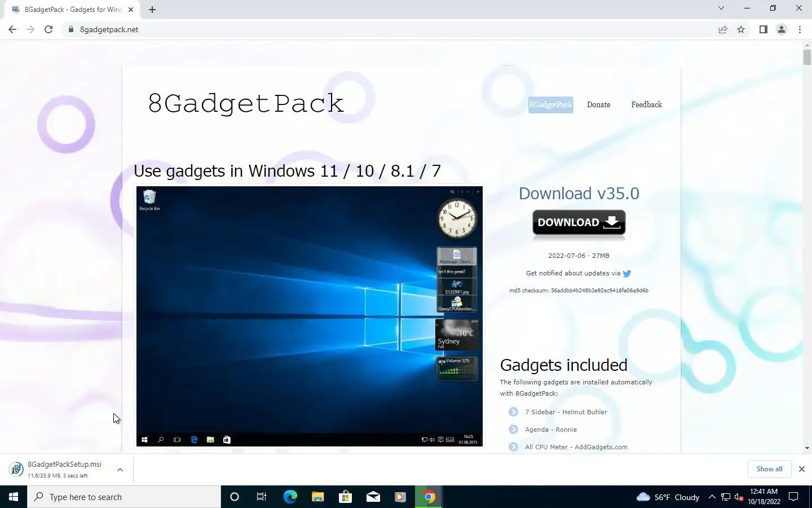
Task: Click the address bar URL field
Action: [x=389, y=29]
